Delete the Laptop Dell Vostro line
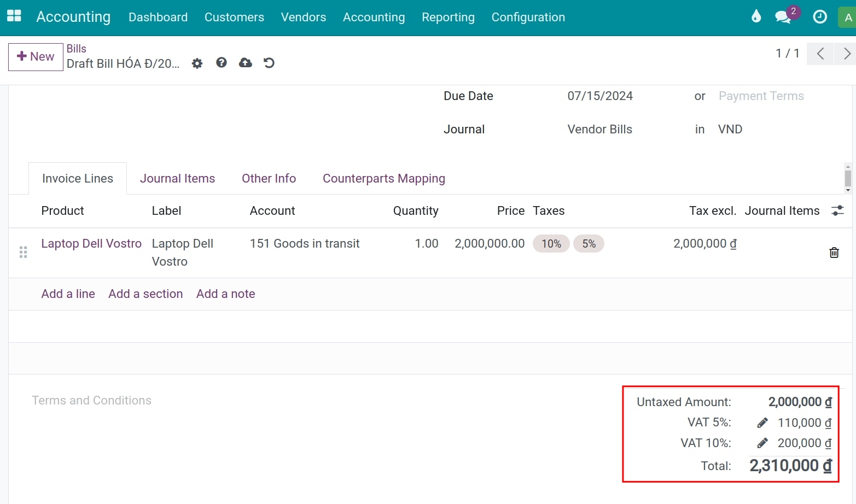Screen dimensions: 856x504 coord(834,252)
